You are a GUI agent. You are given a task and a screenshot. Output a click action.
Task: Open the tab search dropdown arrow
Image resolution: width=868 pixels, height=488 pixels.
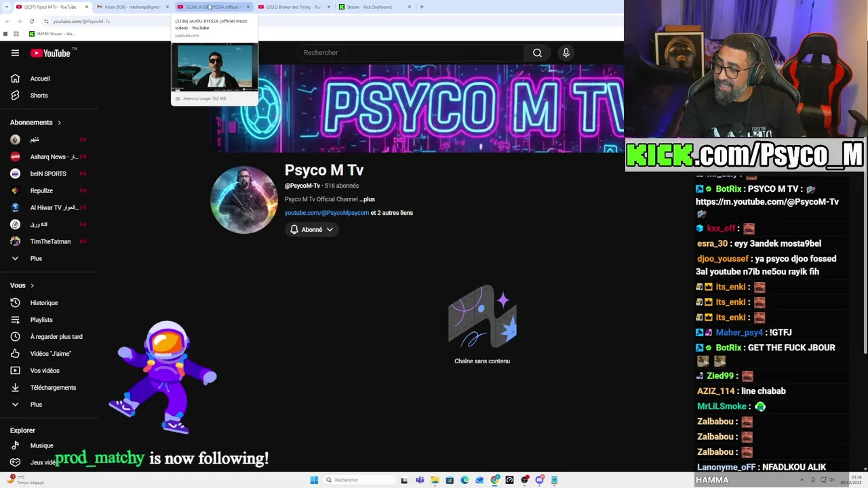[6, 7]
